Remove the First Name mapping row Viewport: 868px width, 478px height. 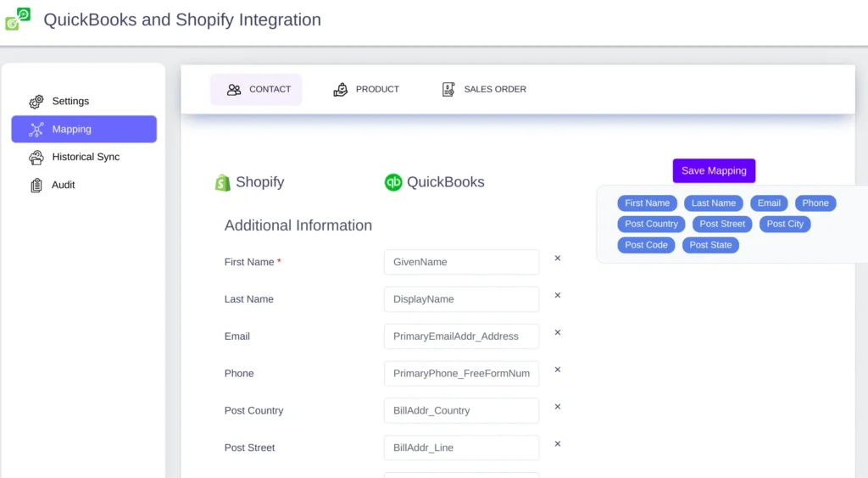coord(558,258)
